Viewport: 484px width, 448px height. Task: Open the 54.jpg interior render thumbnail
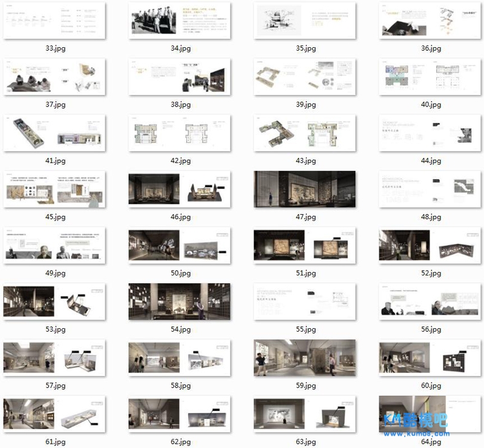(180, 301)
